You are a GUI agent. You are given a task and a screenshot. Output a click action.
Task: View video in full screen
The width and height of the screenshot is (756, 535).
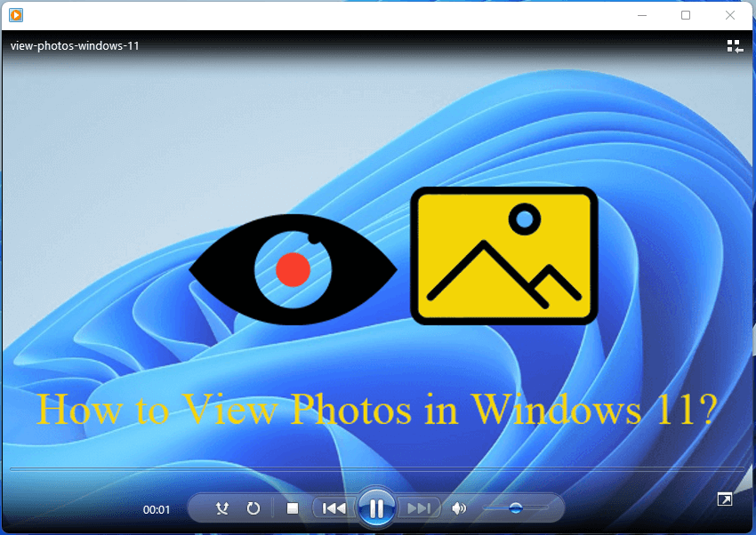coord(725,499)
